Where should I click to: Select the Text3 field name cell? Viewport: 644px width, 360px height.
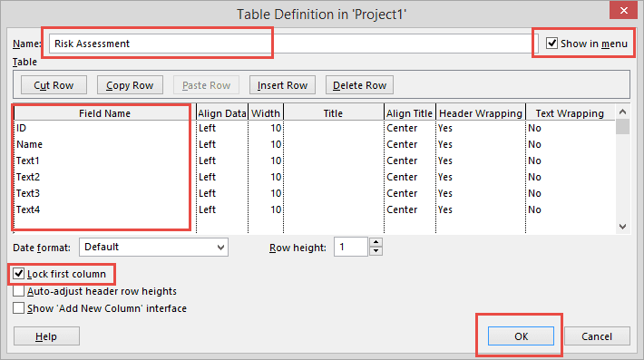coord(104,193)
